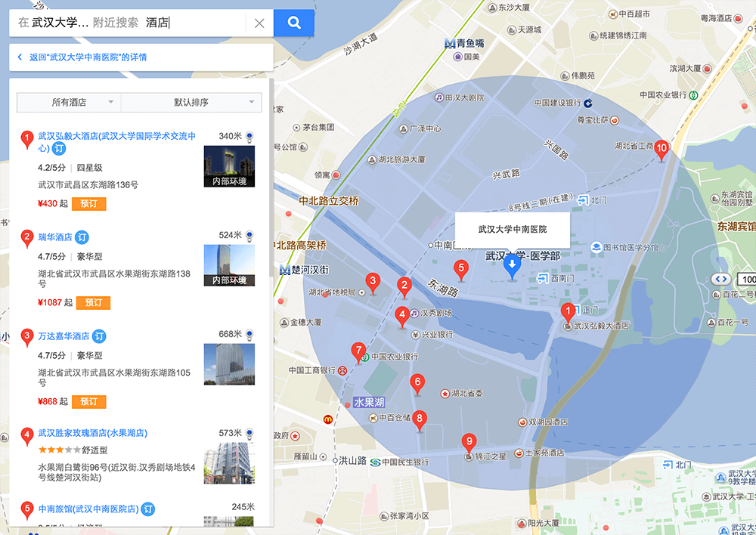Click map pin 4 near 汉秀剧场
The image size is (756, 535).
[x=402, y=316]
